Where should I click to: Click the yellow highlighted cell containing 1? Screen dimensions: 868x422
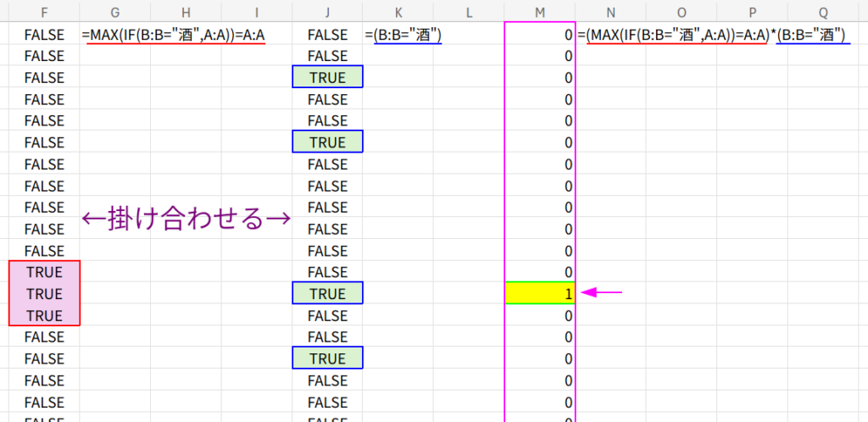coord(540,293)
